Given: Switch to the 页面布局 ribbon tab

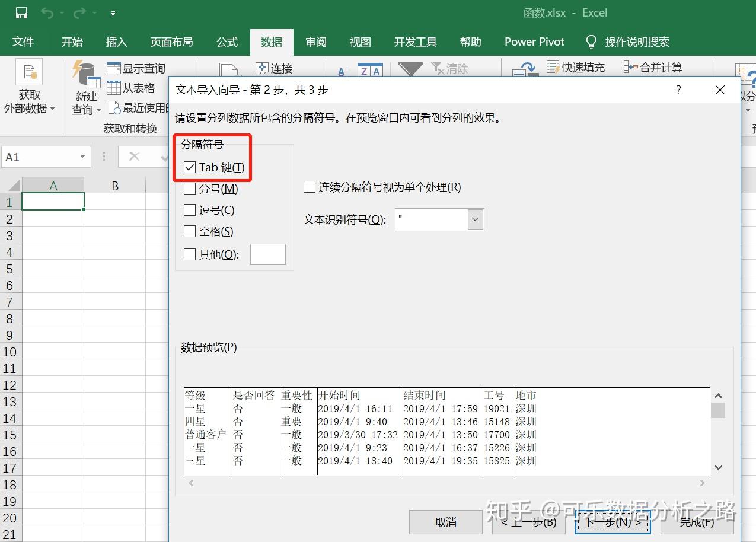Looking at the screenshot, I should (x=171, y=42).
